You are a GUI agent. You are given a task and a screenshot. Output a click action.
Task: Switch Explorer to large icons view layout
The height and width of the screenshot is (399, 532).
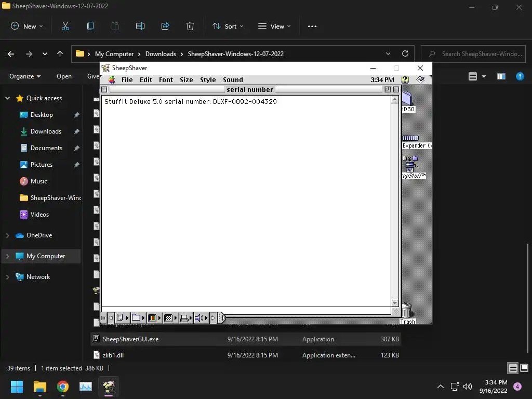pyautogui.click(x=524, y=368)
